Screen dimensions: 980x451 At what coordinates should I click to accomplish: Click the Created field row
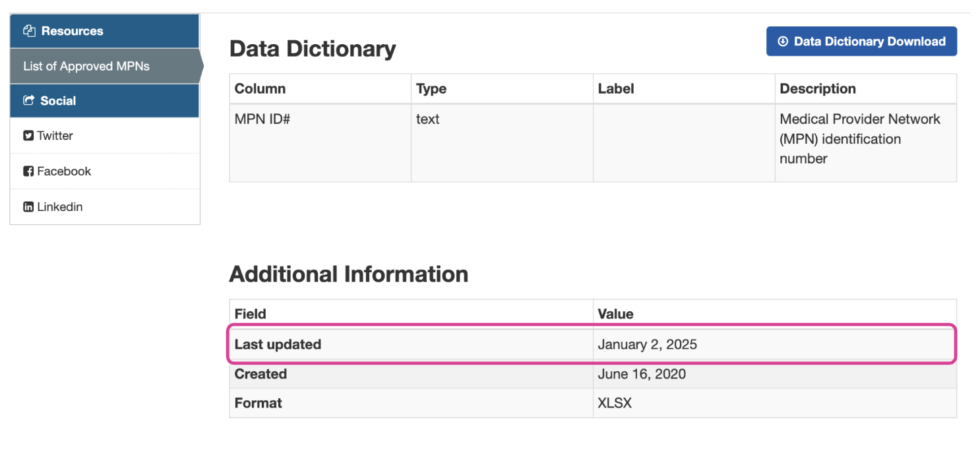point(593,374)
